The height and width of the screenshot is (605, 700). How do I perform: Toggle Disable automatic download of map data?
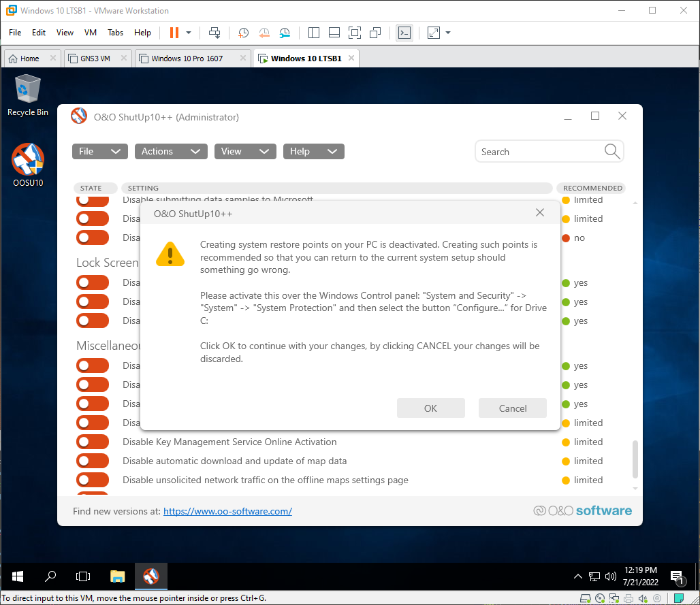click(x=93, y=461)
